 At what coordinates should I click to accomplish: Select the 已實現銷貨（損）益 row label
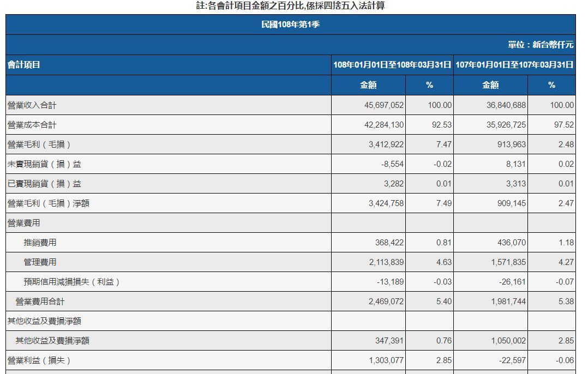pyautogui.click(x=44, y=184)
